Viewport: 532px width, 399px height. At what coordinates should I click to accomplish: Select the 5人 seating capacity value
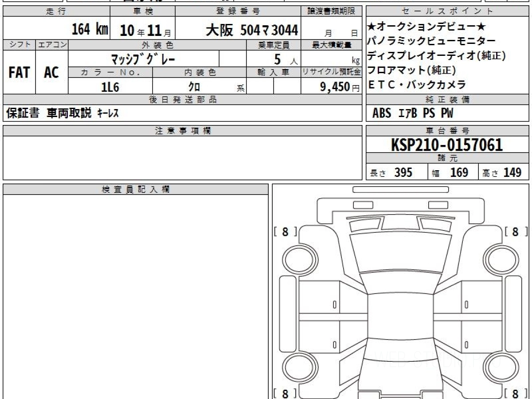pos(286,59)
